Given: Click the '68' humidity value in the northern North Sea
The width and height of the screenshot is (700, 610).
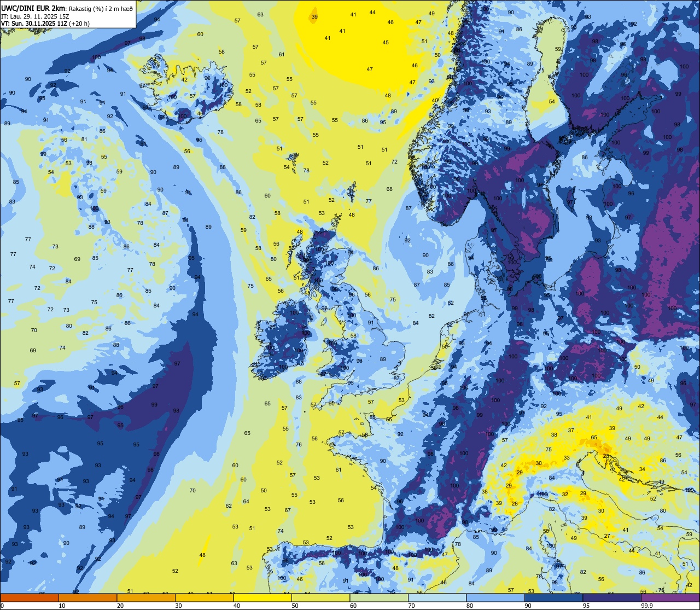Looking at the screenshot, I should click(389, 189).
